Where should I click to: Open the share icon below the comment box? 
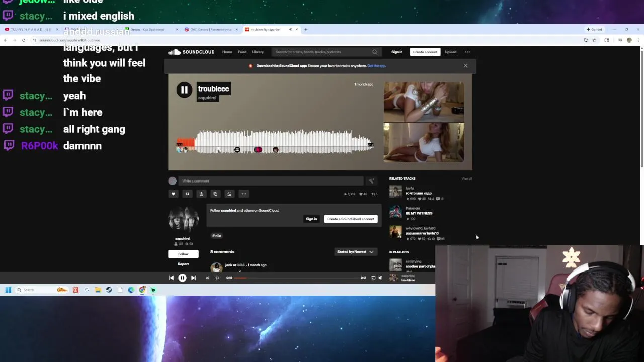click(x=201, y=194)
